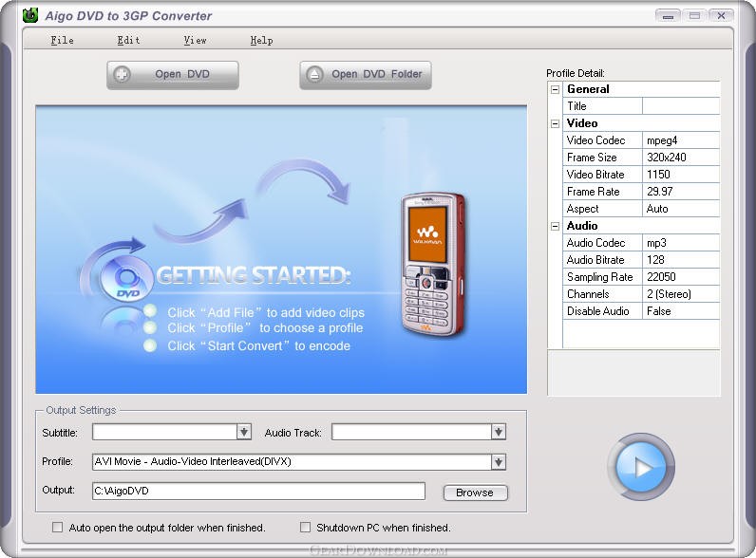The height and width of the screenshot is (558, 756).
Task: Select the Channels value 2 (Stereo)
Action: click(x=681, y=294)
